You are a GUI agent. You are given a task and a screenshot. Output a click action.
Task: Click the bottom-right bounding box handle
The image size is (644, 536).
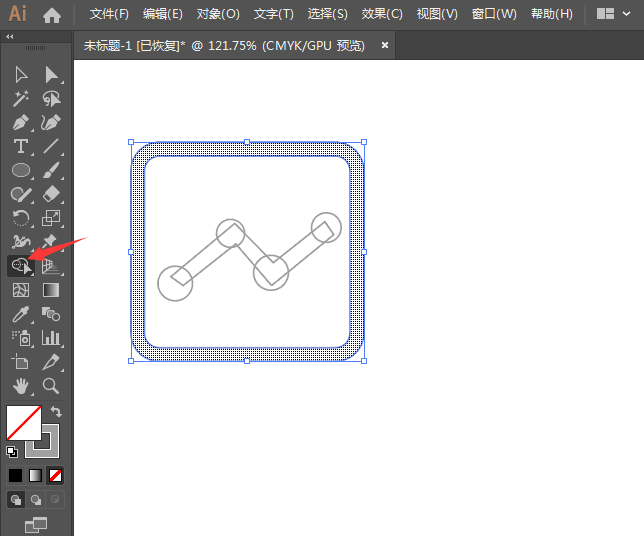364,361
